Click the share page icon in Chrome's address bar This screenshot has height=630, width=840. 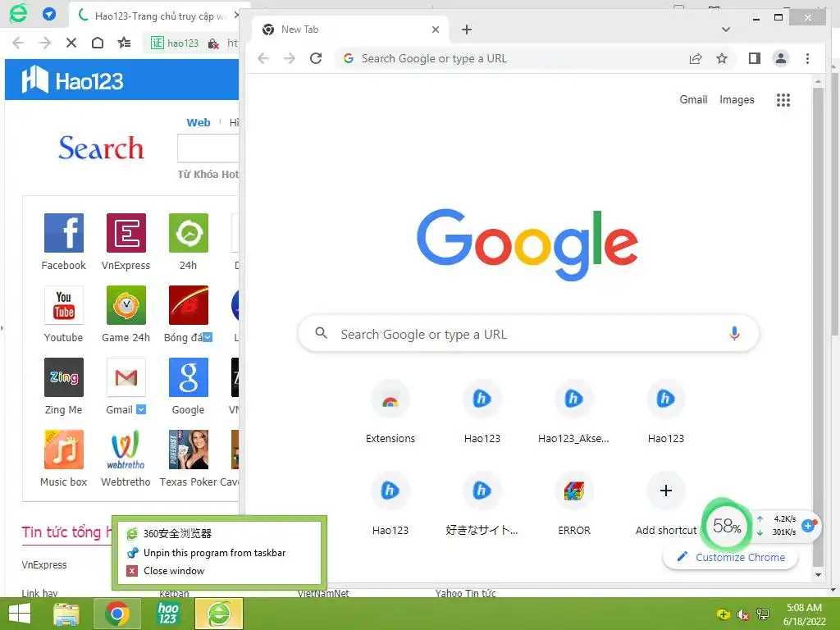coord(696,58)
